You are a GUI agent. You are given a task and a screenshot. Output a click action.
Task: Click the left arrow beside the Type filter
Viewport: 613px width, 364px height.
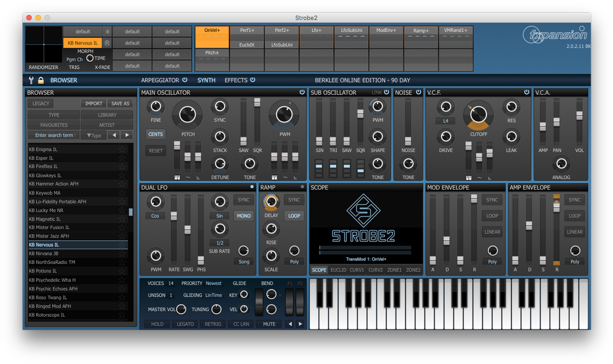114,135
